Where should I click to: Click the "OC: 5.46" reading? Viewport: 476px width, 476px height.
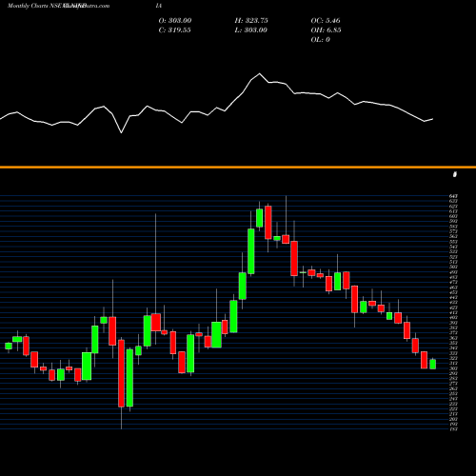[x=326, y=20]
